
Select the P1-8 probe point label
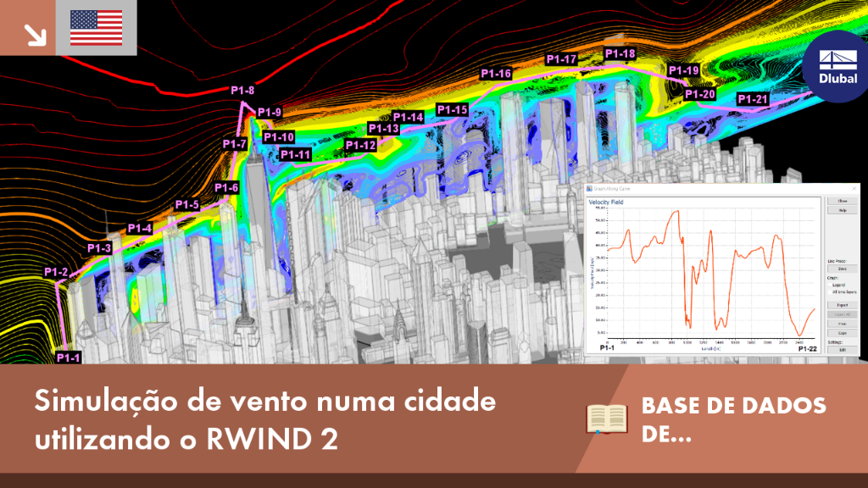[x=242, y=90]
